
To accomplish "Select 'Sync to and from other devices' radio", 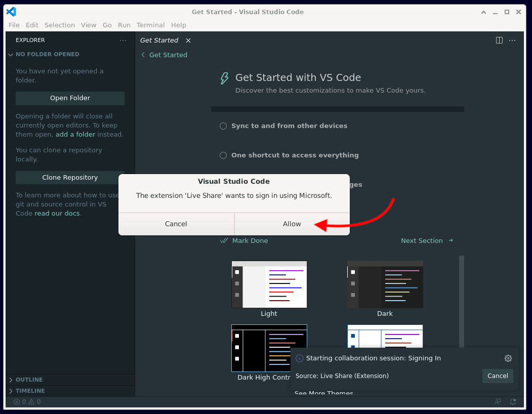I will (x=223, y=126).
